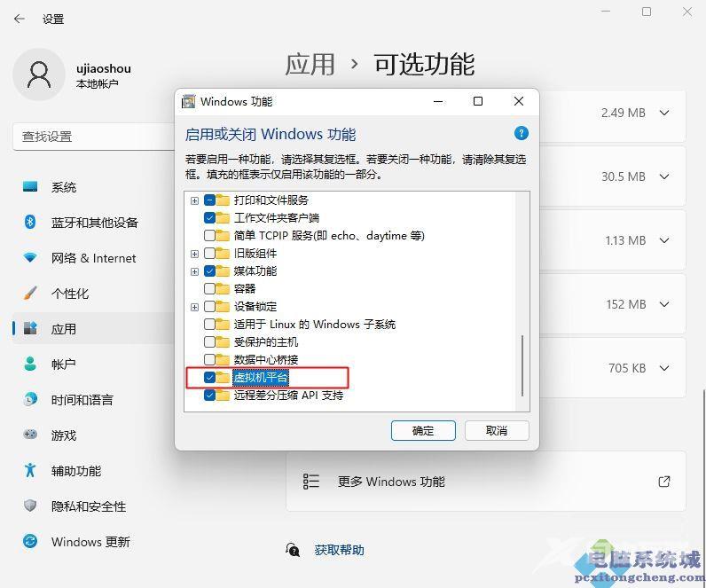Image resolution: width=706 pixels, height=588 pixels.
Task: Click the folder icon next to 容器
Action: click(223, 288)
